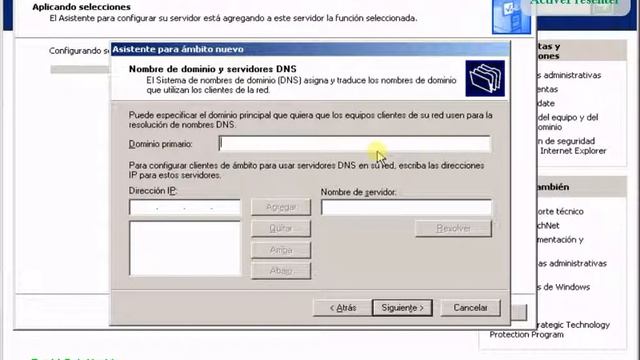Click the Arriba button
Viewport: 640px width, 360px height.
[x=281, y=250]
